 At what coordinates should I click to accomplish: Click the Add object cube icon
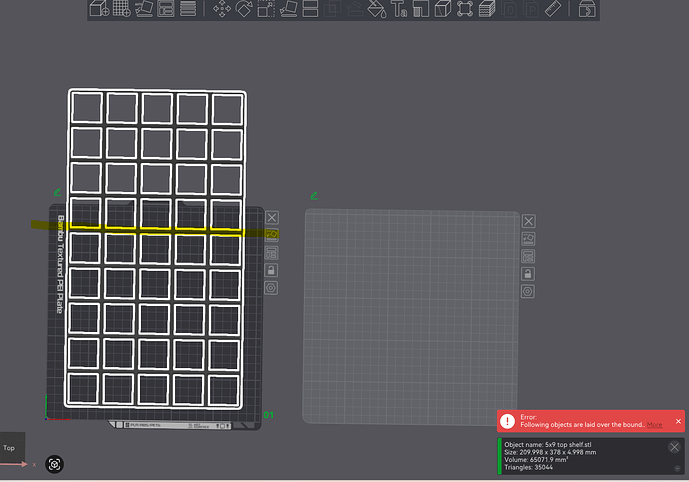(99, 8)
